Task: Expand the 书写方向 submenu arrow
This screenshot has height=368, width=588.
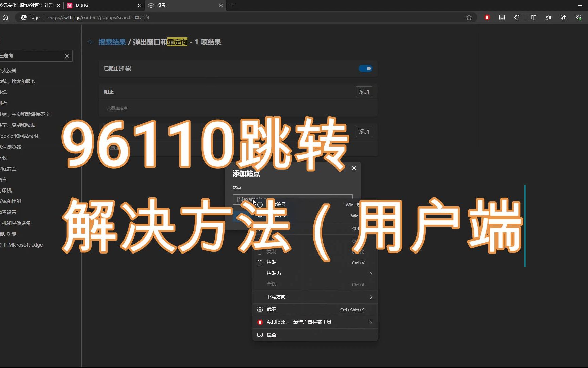Action: coord(371,297)
